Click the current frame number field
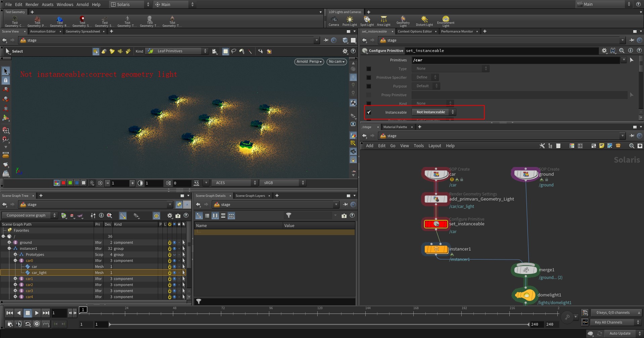The width and height of the screenshot is (644, 338). point(59,313)
